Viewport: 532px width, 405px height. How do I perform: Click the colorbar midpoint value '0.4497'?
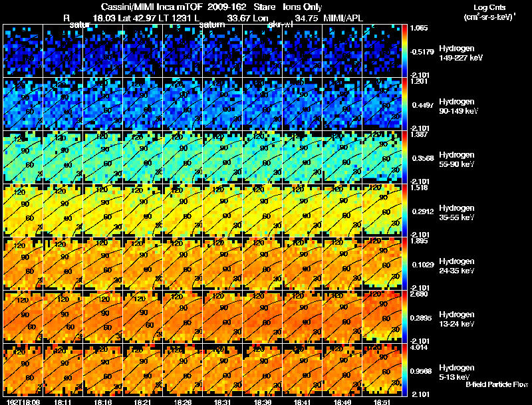pyautogui.click(x=423, y=105)
